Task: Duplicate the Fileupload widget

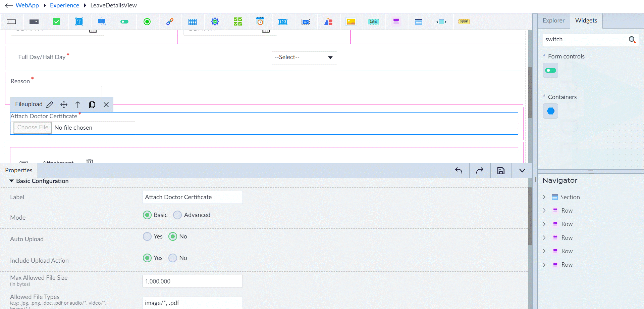Action: coord(92,104)
